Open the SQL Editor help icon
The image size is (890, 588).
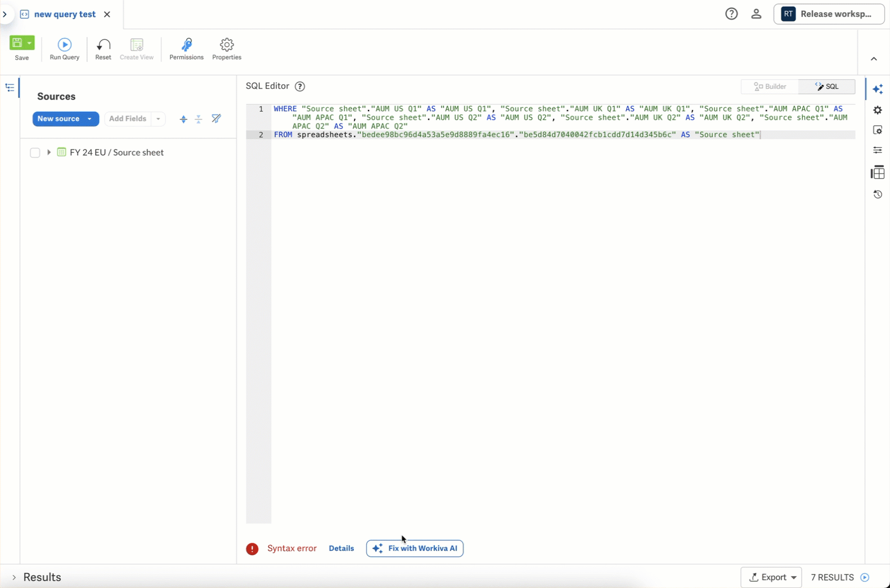300,87
